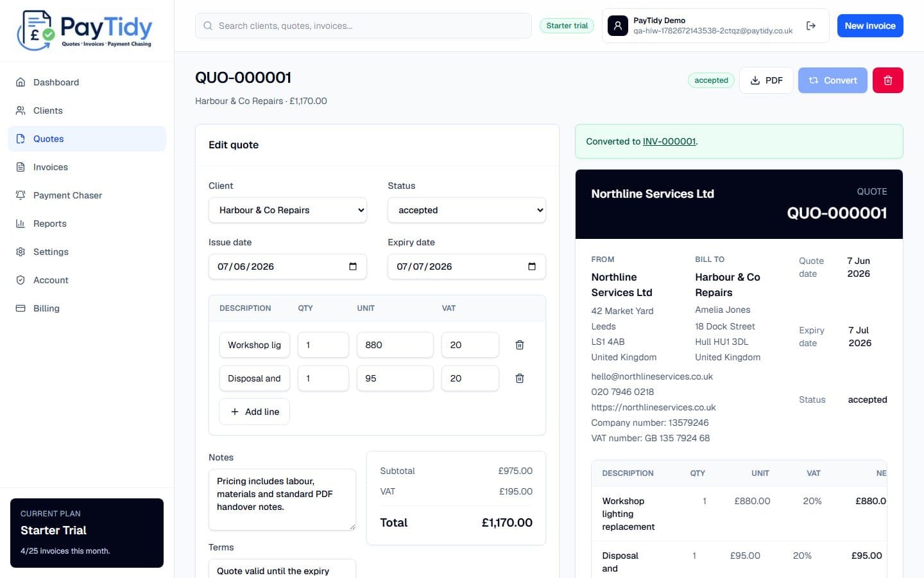Click the unit price field showing 95

(x=395, y=378)
